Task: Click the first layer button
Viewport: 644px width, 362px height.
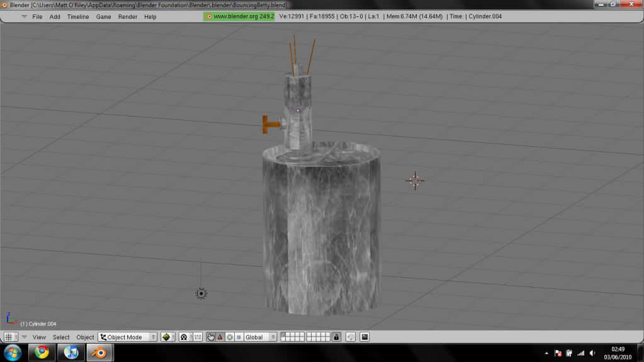Action: click(284, 334)
